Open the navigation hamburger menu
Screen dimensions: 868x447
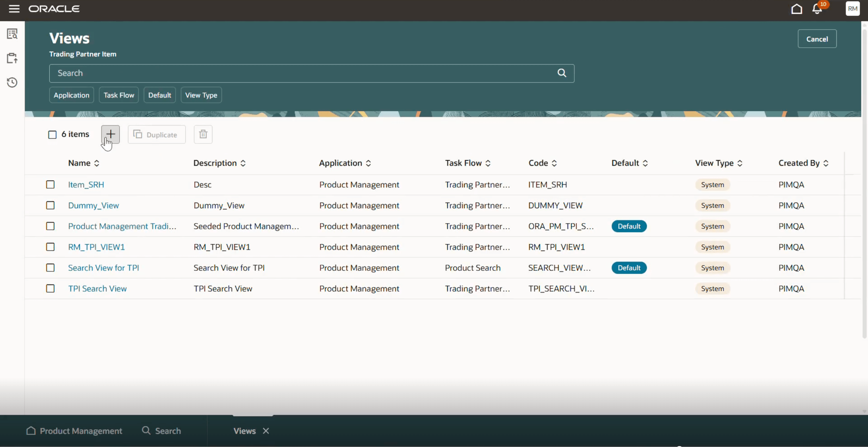point(14,9)
